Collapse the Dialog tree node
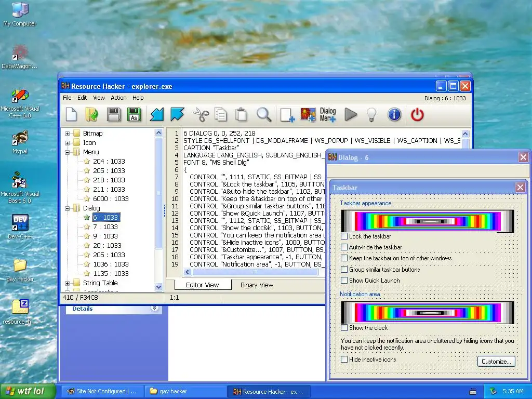 click(67, 208)
